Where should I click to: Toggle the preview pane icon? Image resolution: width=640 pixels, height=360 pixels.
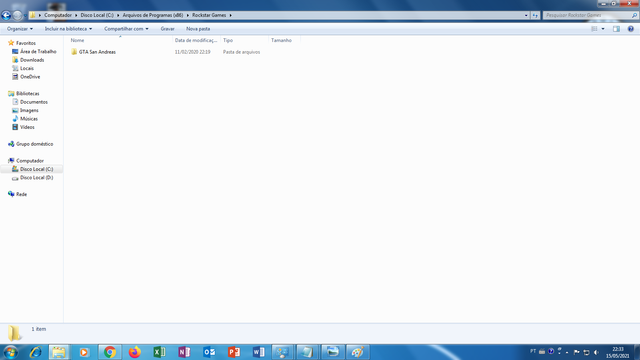click(x=616, y=29)
